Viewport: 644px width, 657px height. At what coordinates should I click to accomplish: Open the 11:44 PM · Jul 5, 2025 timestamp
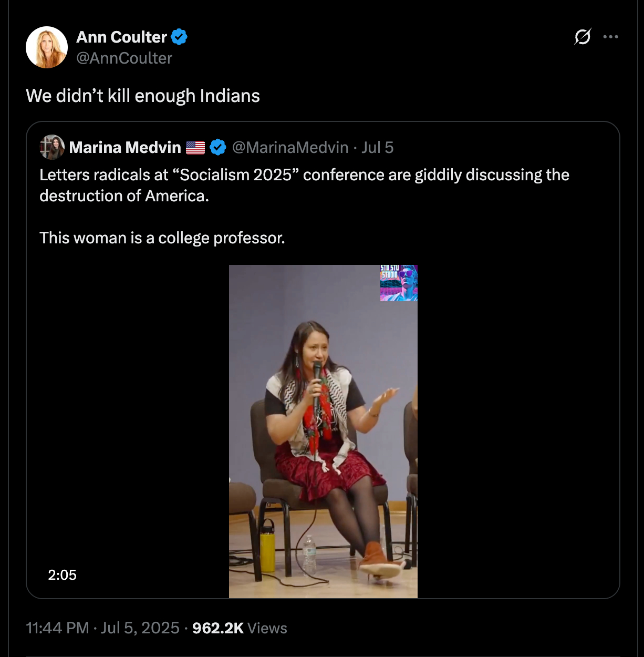click(x=102, y=628)
